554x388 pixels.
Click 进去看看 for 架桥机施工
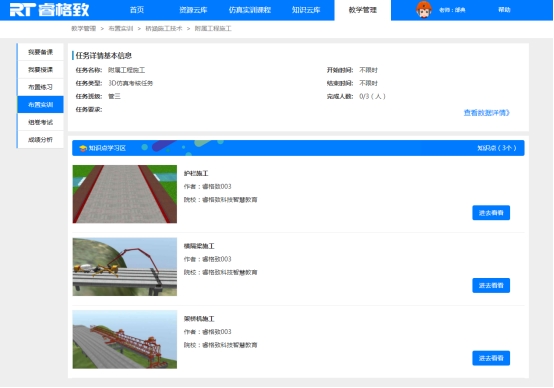pyautogui.click(x=491, y=358)
